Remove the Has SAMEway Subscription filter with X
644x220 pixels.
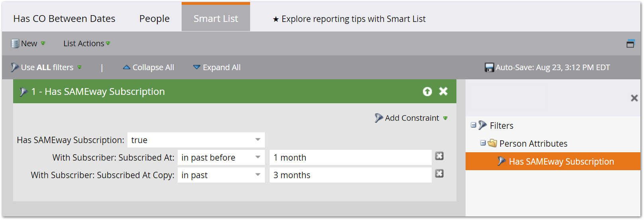coord(443,91)
